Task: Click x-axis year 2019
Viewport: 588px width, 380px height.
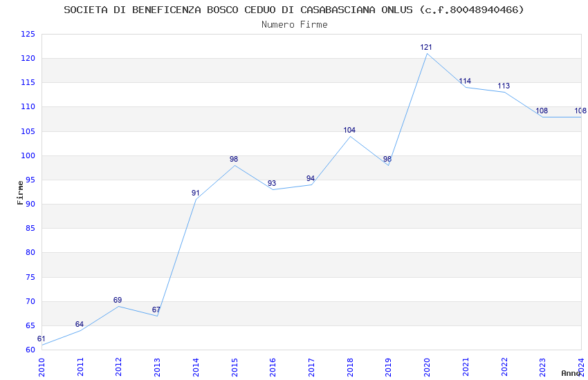Action: (389, 368)
